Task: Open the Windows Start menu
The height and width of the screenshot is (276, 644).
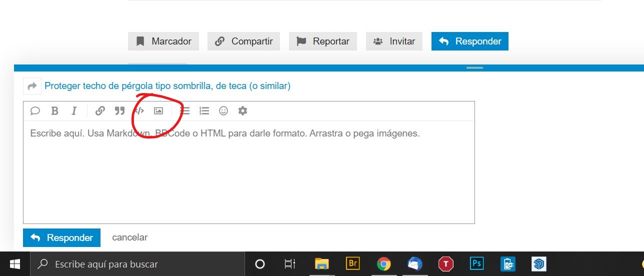Action: pyautogui.click(x=14, y=264)
